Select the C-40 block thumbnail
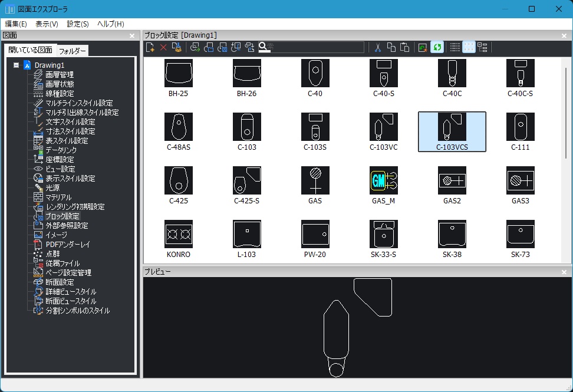Image resolution: width=573 pixels, height=392 pixels. [x=315, y=73]
